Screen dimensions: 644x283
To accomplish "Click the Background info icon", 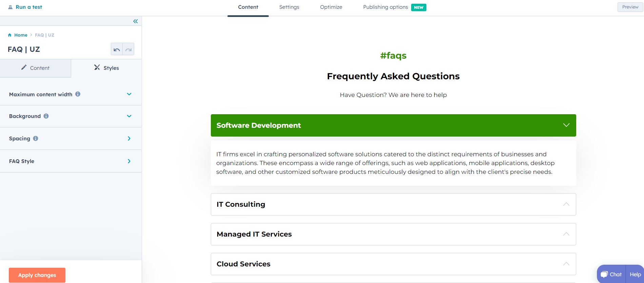I will point(46,116).
